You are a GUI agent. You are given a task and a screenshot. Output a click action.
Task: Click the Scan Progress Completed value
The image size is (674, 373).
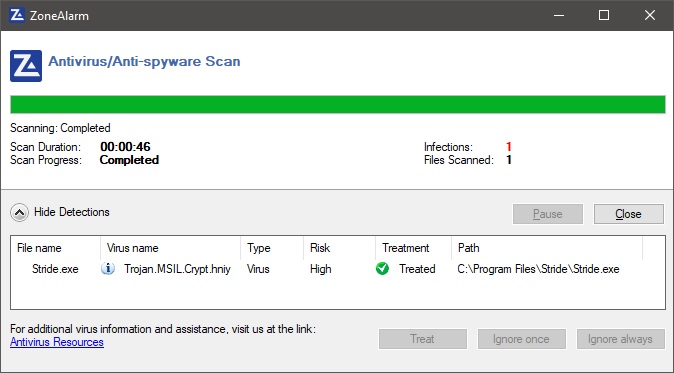129,160
